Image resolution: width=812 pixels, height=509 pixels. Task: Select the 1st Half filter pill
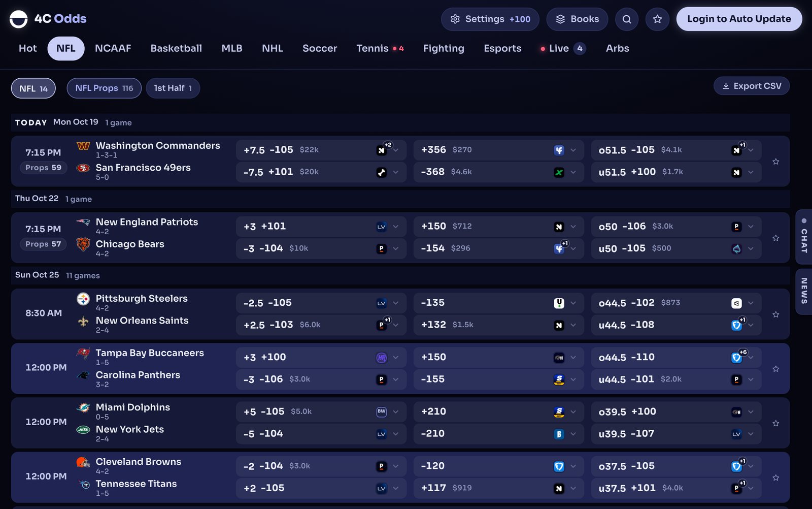[173, 88]
